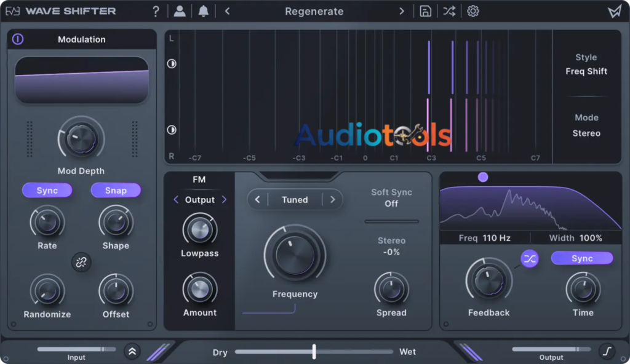Toggle the feedback crossover shuffle icon

click(x=530, y=259)
